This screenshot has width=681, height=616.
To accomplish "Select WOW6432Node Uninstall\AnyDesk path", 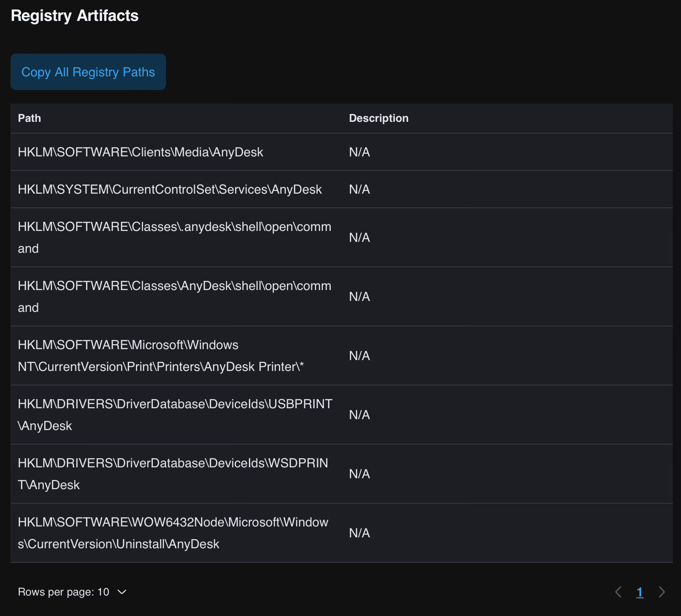I will coord(173,533).
